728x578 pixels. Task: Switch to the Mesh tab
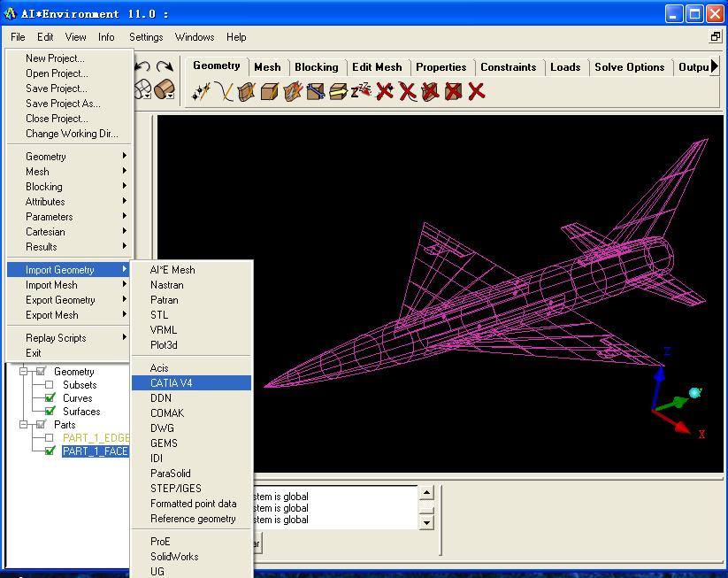point(267,67)
